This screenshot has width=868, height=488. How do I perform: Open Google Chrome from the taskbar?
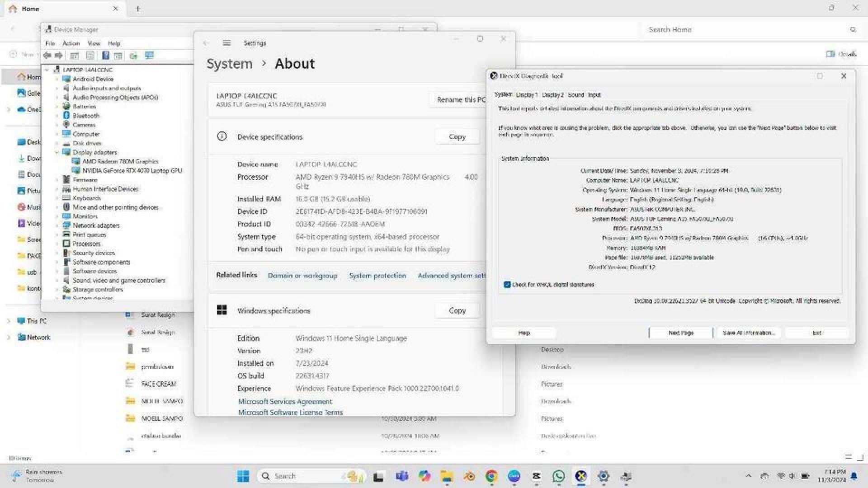(x=491, y=476)
